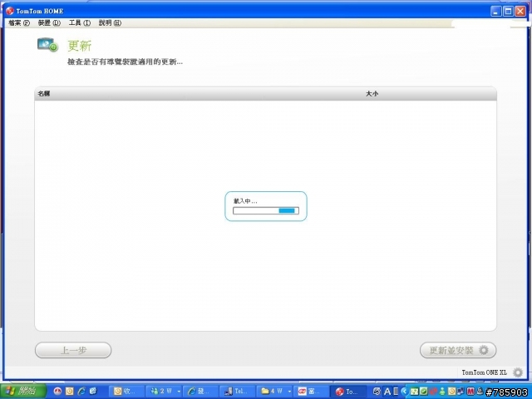Viewport: 532px width, 399px height.
Task: Click the Outlook quick launch icon
Action: (70, 392)
